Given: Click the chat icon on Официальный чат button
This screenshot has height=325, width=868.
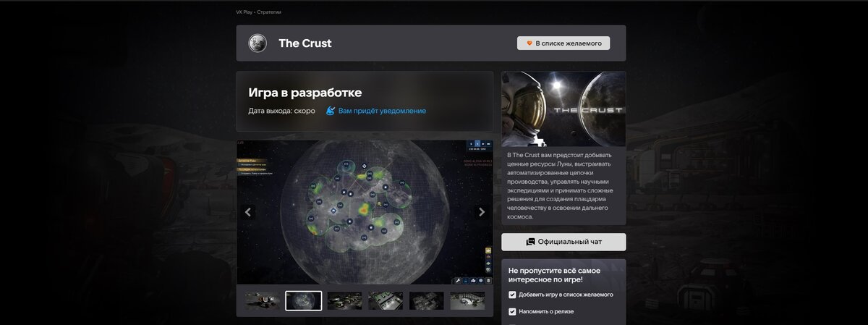Looking at the screenshot, I should coord(530,242).
